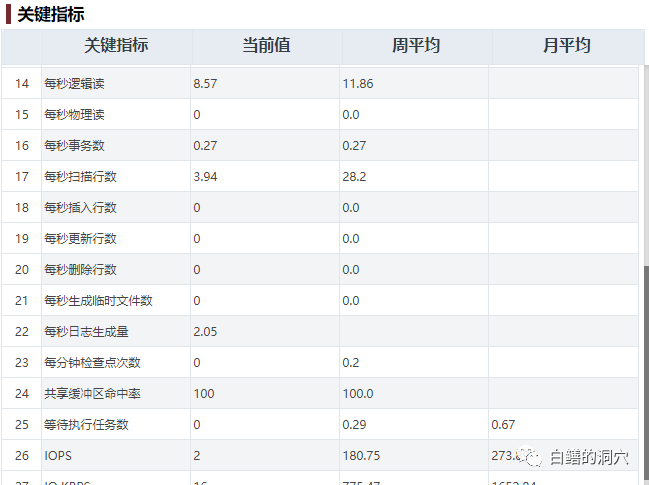Click weekly average 100.0
The height and width of the screenshot is (485, 649).
[x=358, y=394]
